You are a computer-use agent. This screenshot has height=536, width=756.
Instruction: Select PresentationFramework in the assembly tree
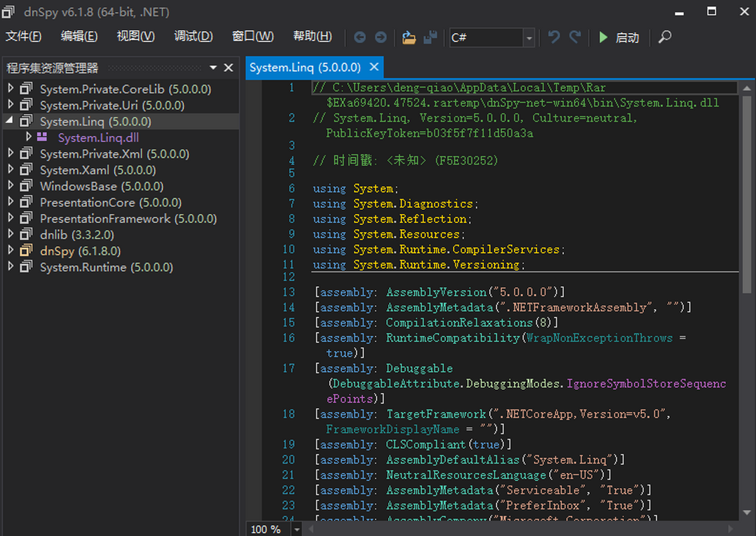(x=105, y=219)
